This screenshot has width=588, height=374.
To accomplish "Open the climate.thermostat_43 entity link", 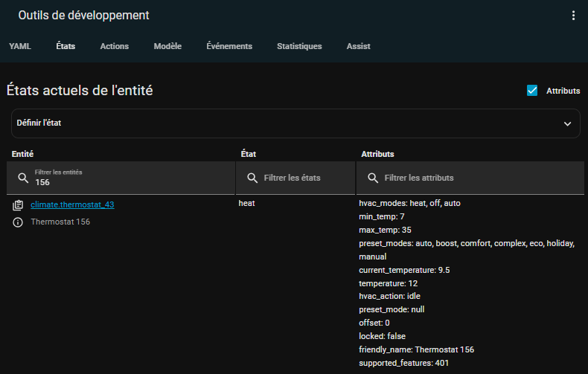I will click(72, 204).
